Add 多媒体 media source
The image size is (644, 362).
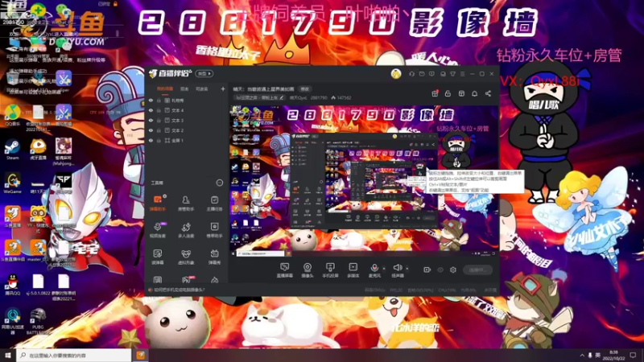click(353, 270)
